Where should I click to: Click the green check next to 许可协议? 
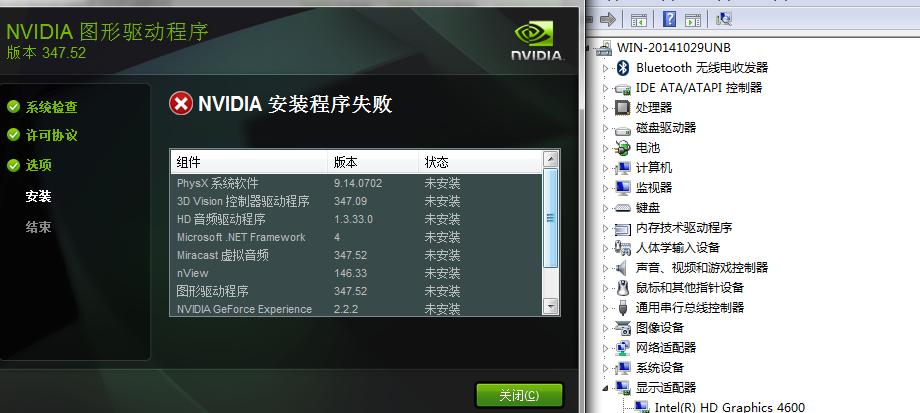click(13, 136)
